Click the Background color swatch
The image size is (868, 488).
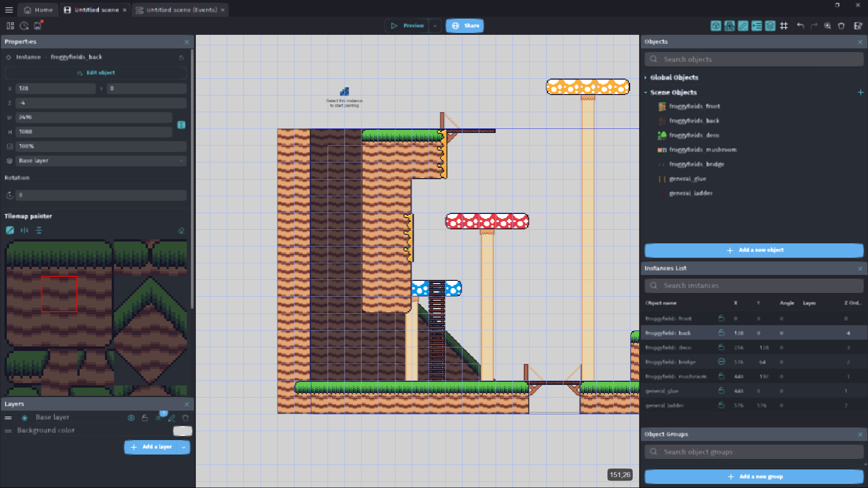tap(183, 431)
